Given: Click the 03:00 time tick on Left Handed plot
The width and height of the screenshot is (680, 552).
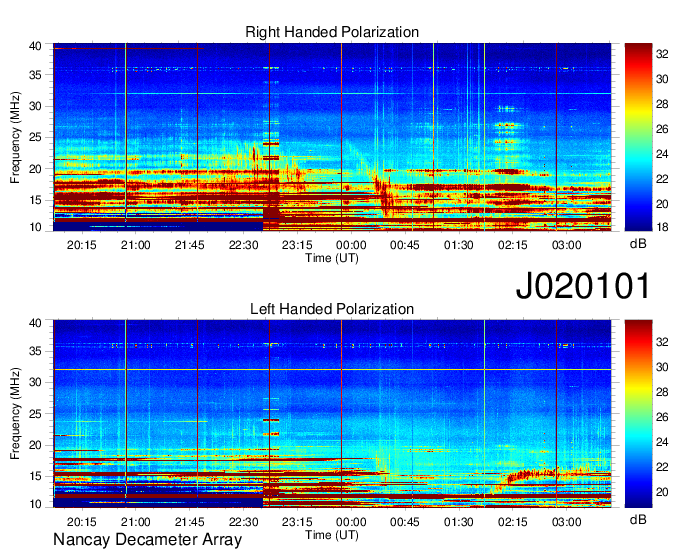Looking at the screenshot, I should coord(566,522).
